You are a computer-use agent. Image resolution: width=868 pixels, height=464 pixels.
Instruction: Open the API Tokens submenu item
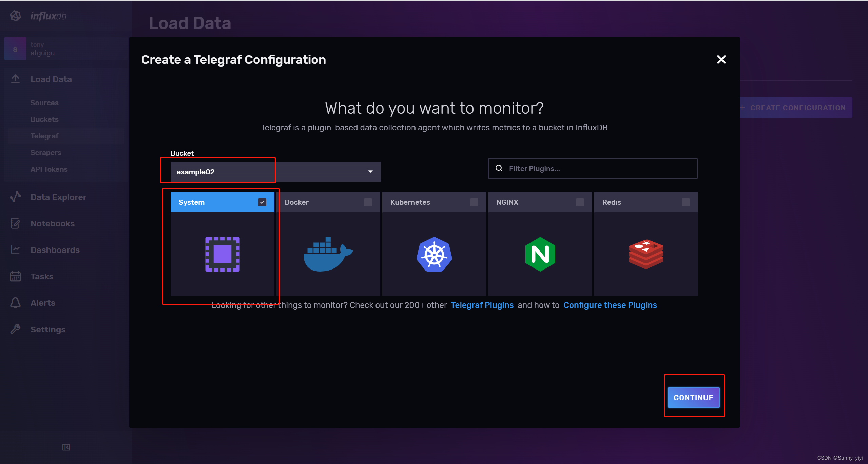(49, 169)
